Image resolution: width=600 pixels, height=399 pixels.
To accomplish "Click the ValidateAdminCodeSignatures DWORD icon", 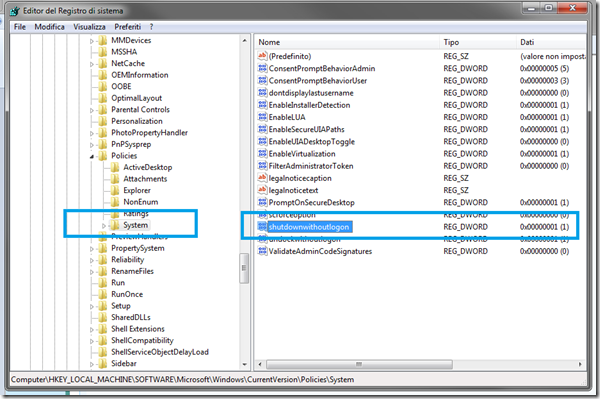I will click(x=262, y=251).
